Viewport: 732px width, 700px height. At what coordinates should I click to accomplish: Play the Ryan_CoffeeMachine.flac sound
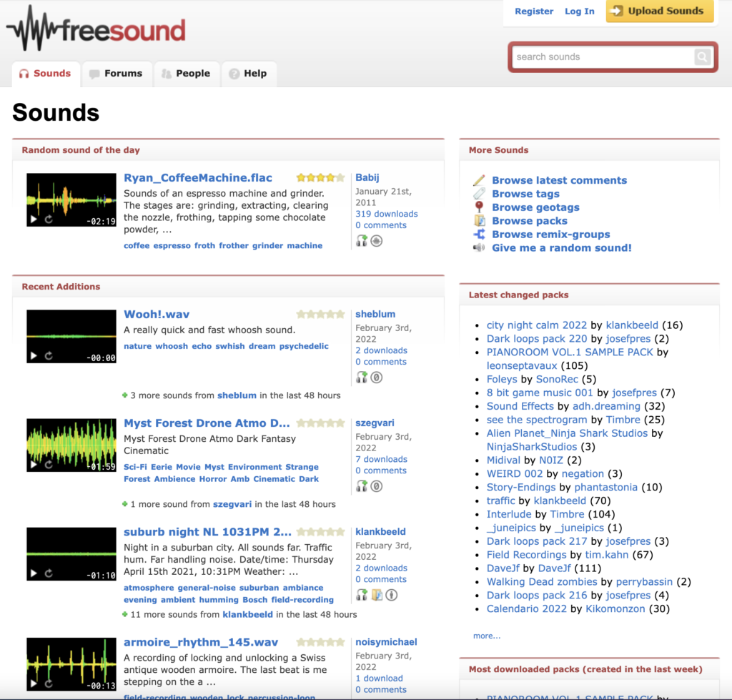click(x=34, y=219)
